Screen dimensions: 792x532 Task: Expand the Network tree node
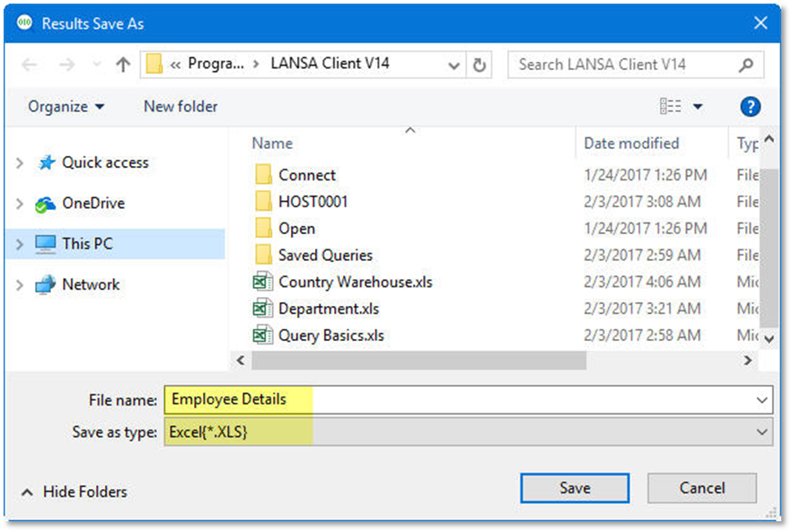coord(20,285)
